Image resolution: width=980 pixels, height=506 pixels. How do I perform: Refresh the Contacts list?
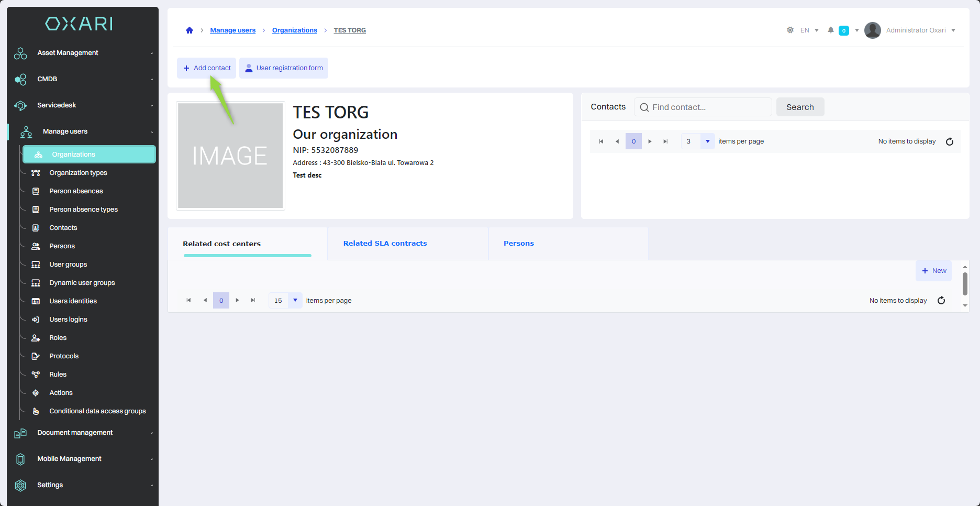(950, 141)
